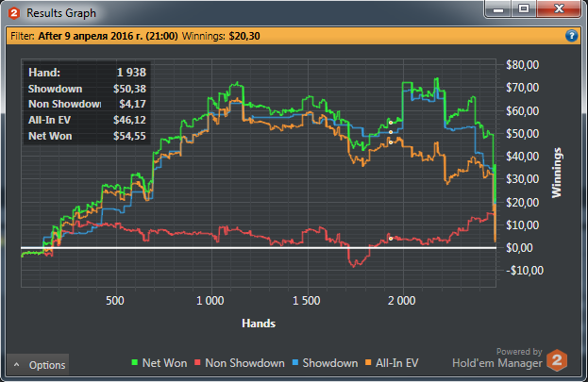Click the Showdown value '$50,38'
The image size is (588, 382).
pyautogui.click(x=129, y=89)
